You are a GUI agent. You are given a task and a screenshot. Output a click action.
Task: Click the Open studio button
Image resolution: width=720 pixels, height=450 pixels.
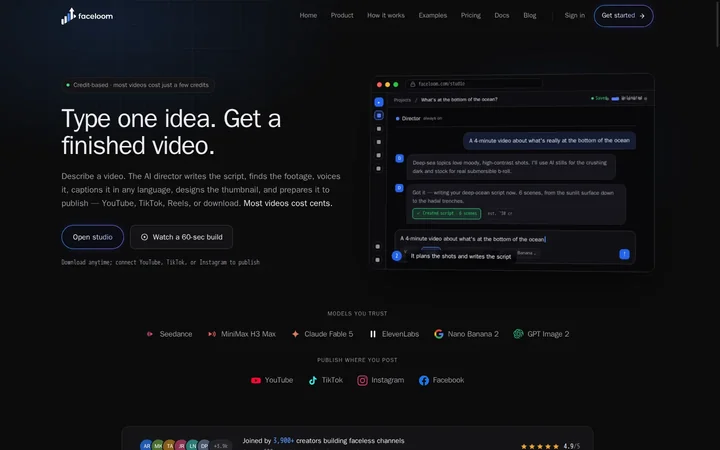[92, 237]
